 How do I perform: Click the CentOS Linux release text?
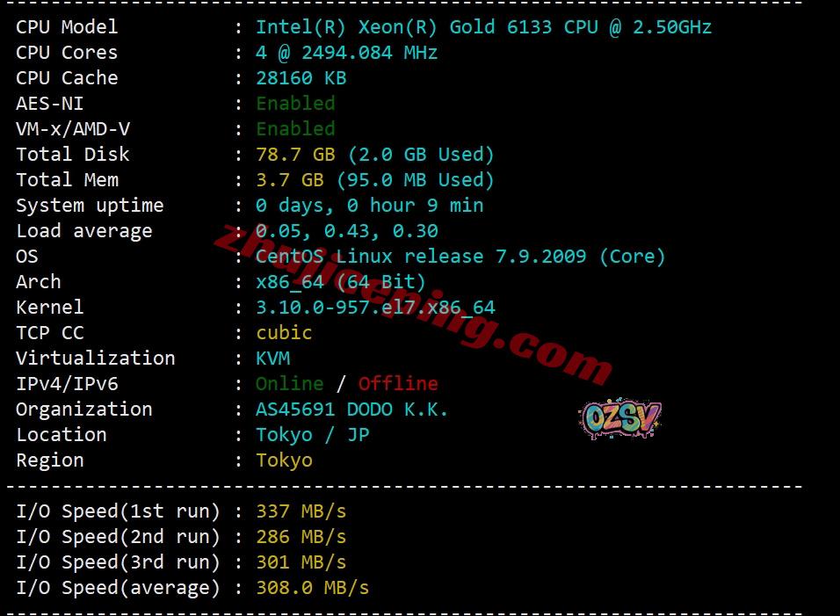pos(460,257)
